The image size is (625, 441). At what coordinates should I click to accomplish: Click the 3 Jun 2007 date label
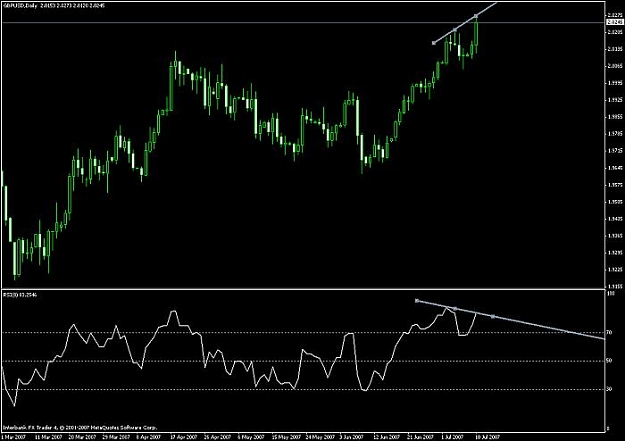coord(352,437)
